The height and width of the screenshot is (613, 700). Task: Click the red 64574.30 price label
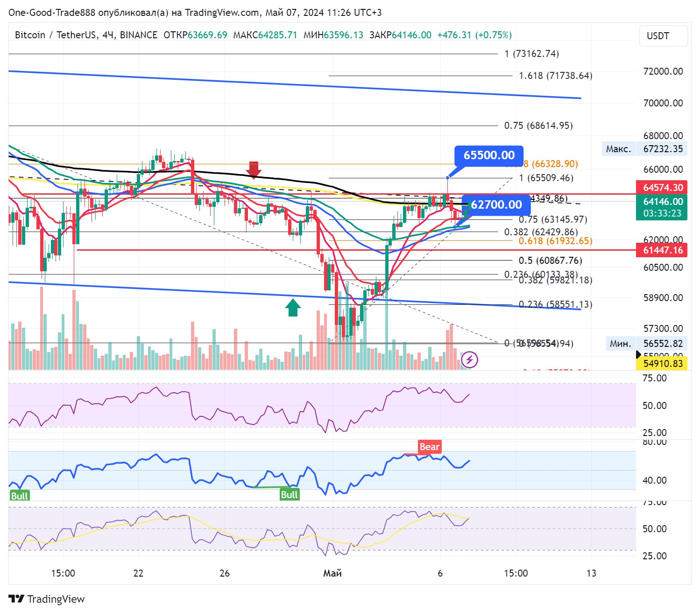(x=662, y=188)
